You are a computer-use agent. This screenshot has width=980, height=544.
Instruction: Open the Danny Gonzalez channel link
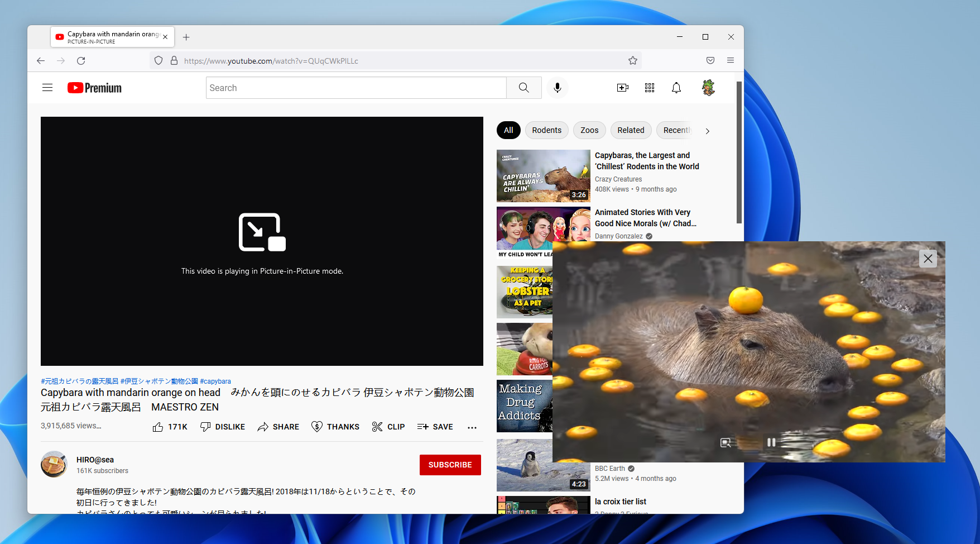point(619,236)
